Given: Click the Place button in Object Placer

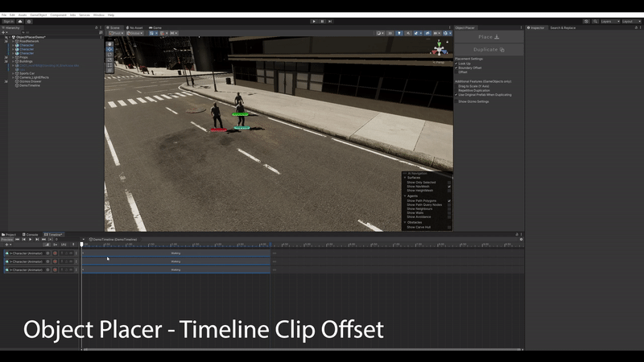Looking at the screenshot, I should click(488, 37).
